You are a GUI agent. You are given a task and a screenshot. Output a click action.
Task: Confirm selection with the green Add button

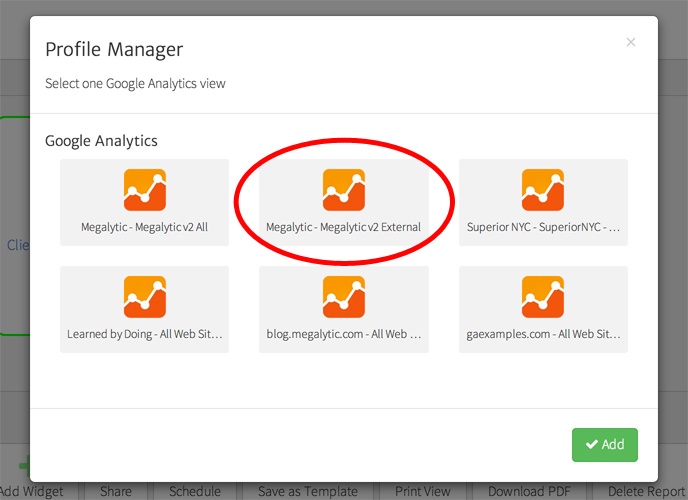coord(605,445)
